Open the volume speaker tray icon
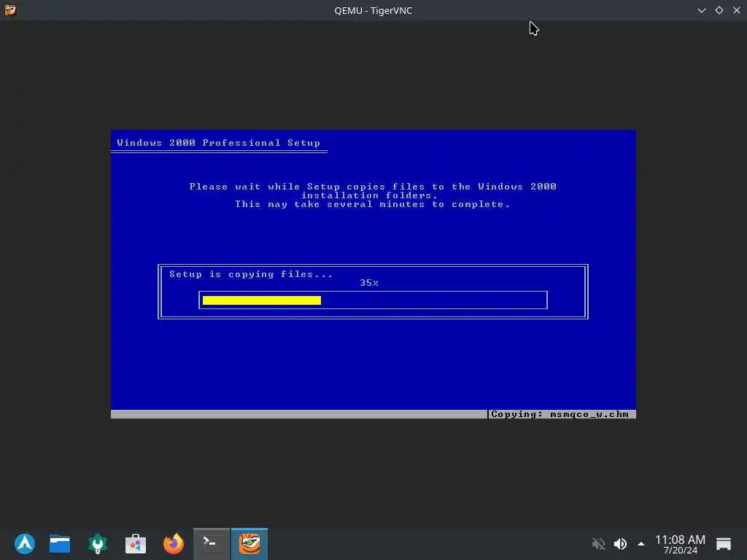 tap(620, 544)
